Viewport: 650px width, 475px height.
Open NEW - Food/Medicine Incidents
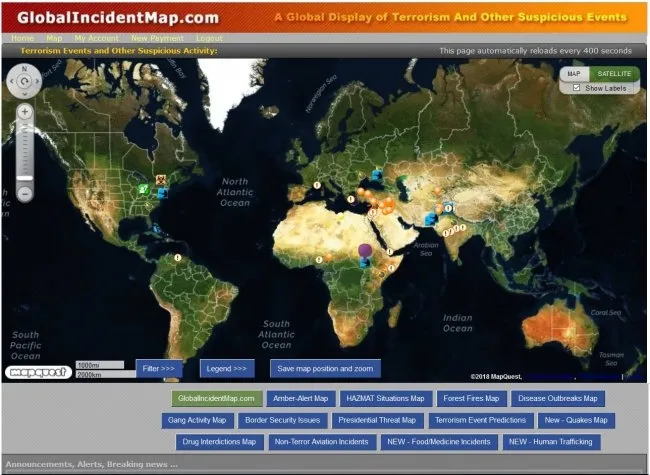tap(439, 442)
